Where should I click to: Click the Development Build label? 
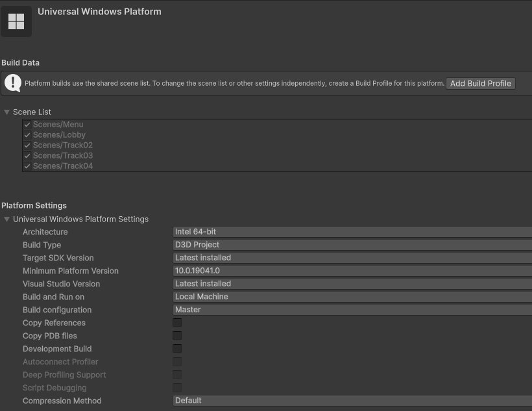pyautogui.click(x=57, y=349)
